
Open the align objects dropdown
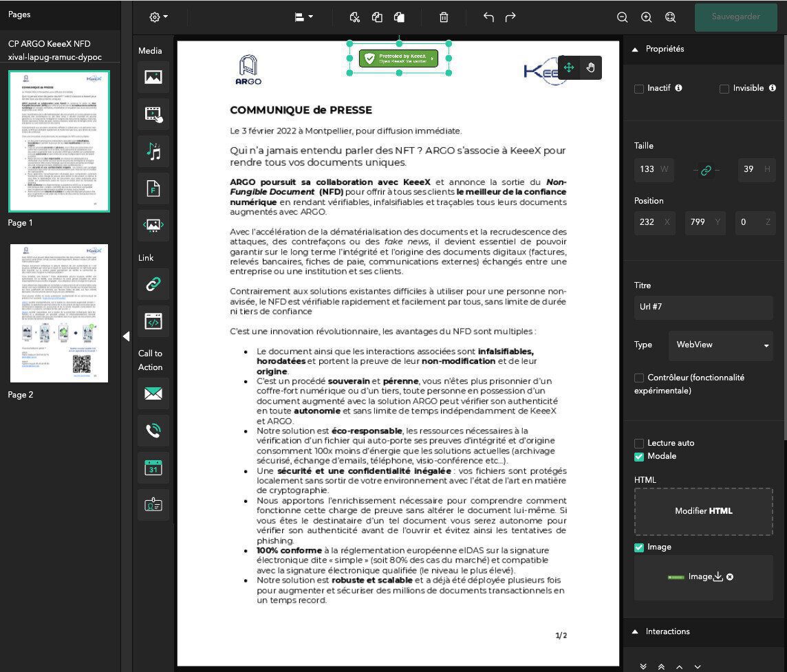(303, 17)
